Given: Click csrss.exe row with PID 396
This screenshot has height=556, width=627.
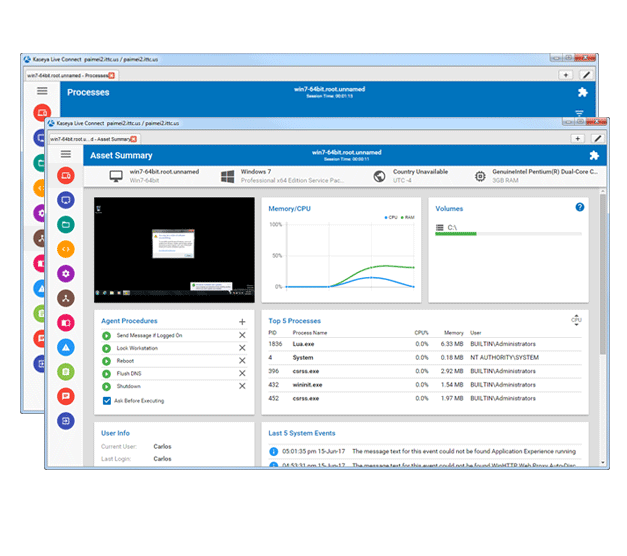Looking at the screenshot, I should (x=425, y=371).
